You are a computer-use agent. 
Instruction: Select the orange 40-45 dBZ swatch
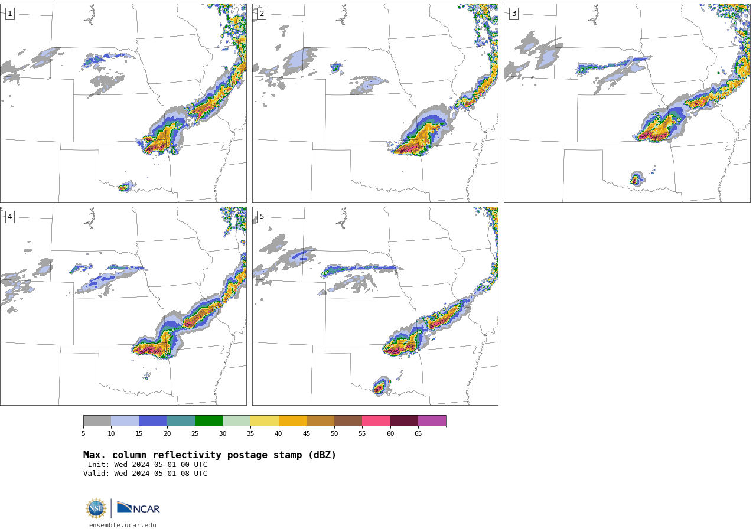[292, 421]
